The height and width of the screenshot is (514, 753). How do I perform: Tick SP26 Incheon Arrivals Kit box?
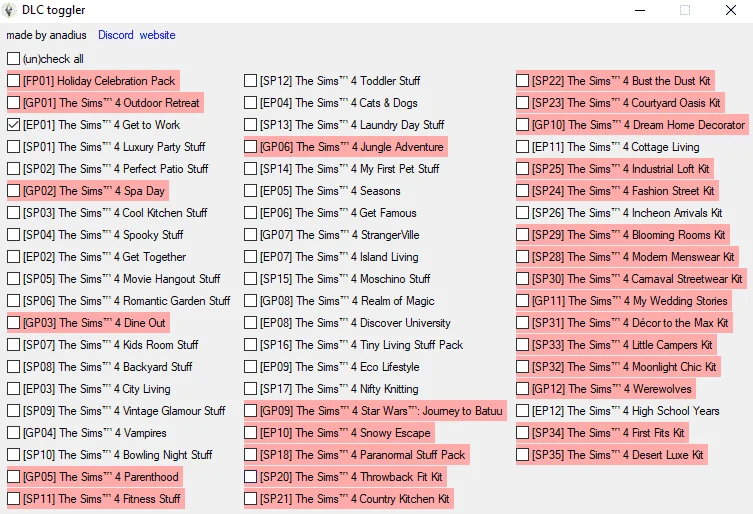pos(522,213)
